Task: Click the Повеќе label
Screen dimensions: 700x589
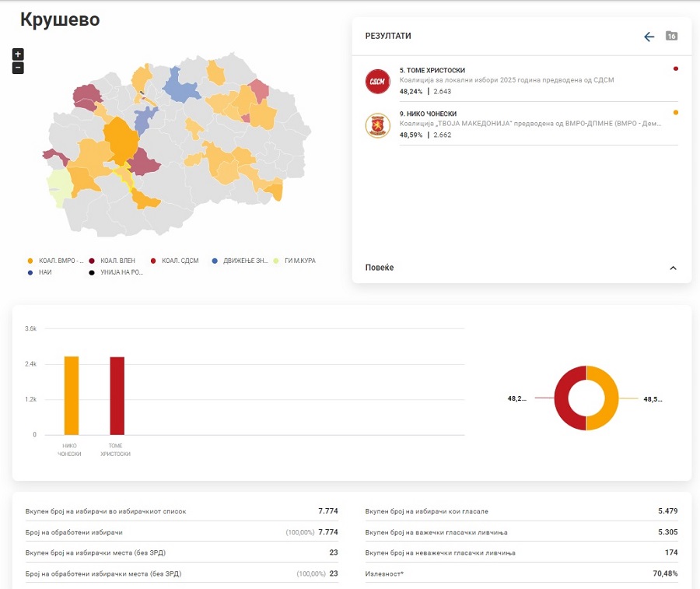Action: click(x=380, y=268)
